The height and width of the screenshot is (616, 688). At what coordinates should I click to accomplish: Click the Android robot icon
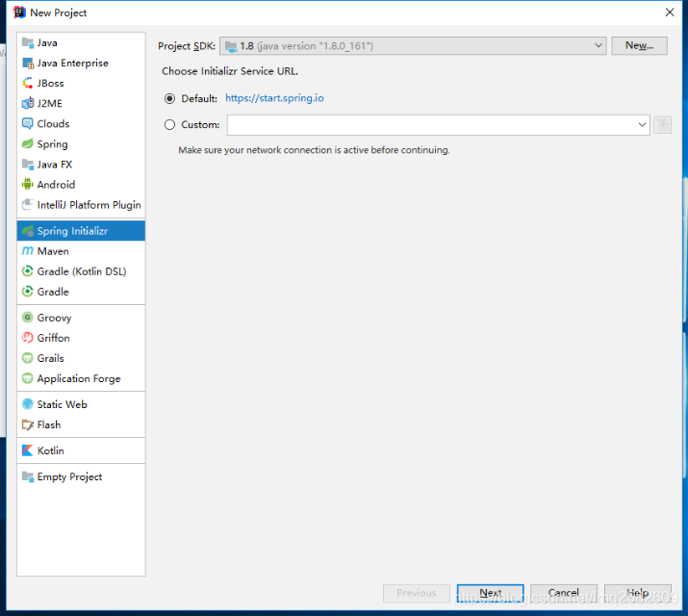click(x=28, y=185)
